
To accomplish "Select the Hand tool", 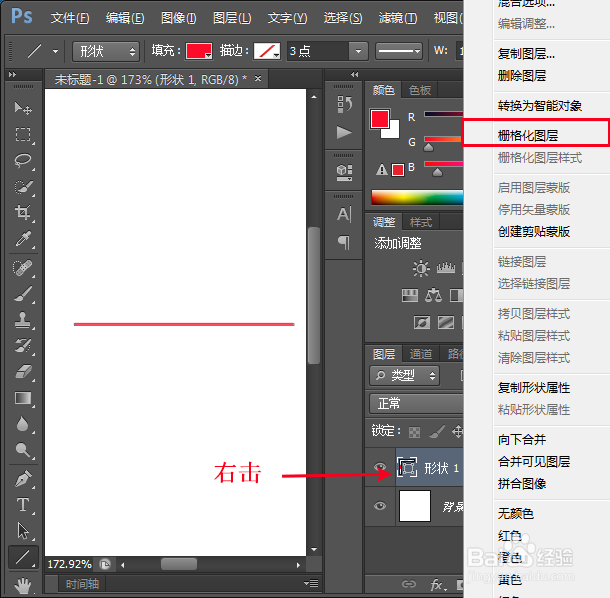I will pyautogui.click(x=23, y=585).
